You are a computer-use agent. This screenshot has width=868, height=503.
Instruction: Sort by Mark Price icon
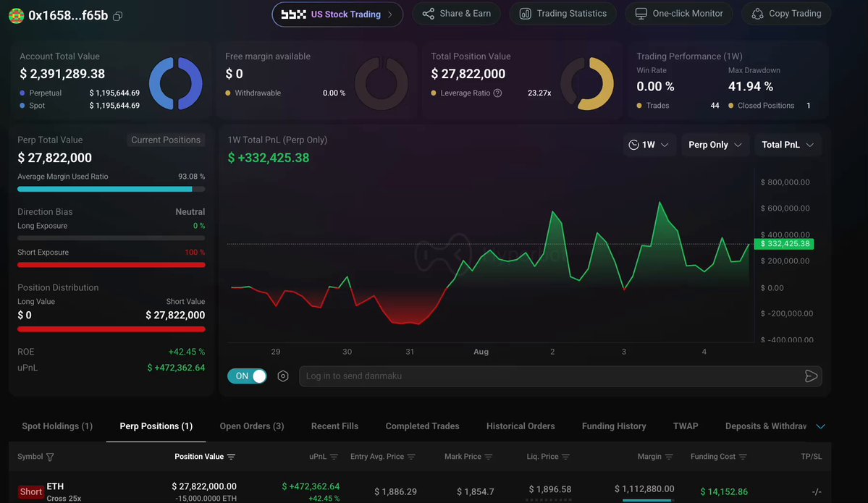tap(488, 457)
